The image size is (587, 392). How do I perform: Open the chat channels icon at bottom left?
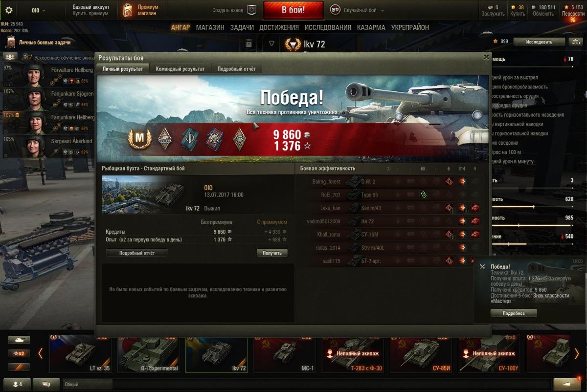pos(46,384)
